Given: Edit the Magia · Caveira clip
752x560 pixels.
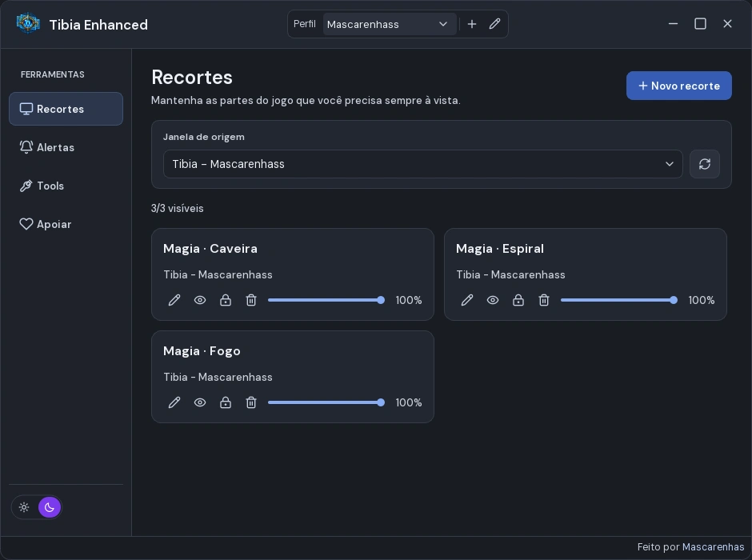Looking at the screenshot, I should coord(174,300).
